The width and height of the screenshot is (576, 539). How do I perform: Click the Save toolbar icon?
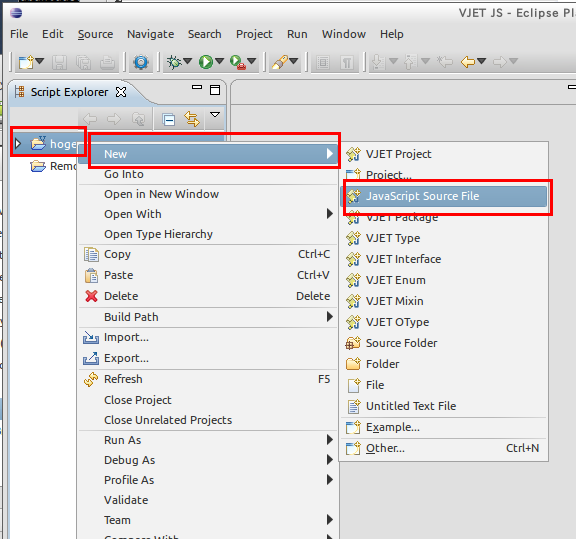60,62
